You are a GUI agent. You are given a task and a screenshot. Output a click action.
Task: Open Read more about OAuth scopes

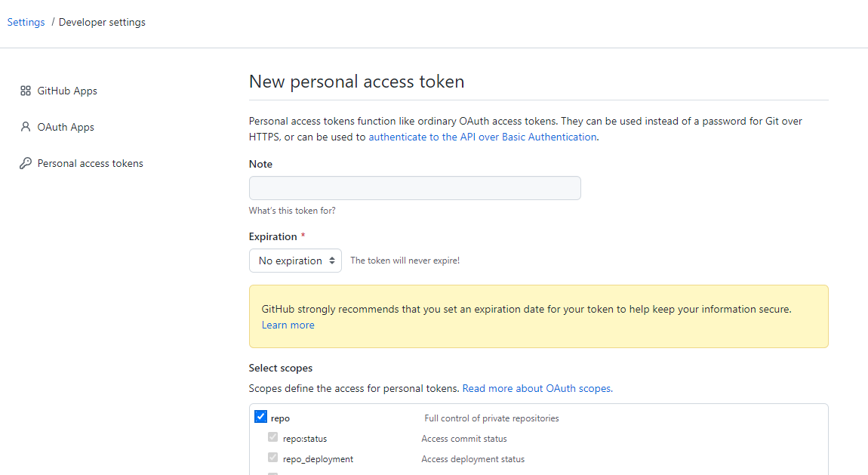[537, 388]
